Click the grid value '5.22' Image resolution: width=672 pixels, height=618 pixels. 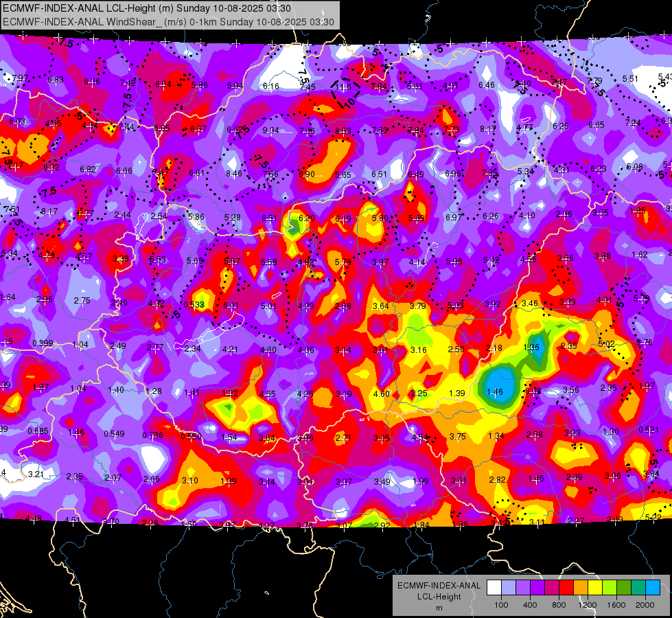point(653,517)
